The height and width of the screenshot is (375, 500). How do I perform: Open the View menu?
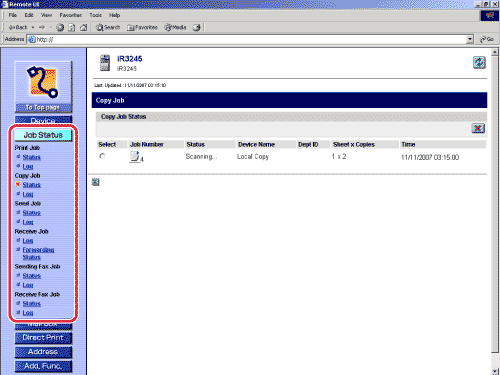46,15
